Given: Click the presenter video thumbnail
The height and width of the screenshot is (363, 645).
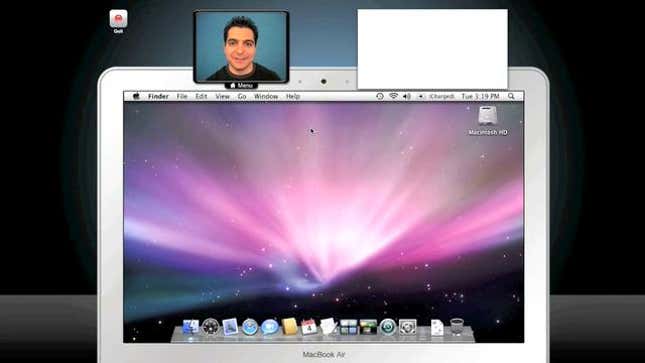Looking at the screenshot, I should 241,47.
